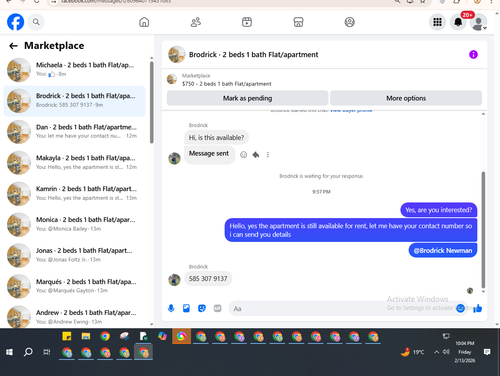Open Windows taskbar search

pos(28,352)
